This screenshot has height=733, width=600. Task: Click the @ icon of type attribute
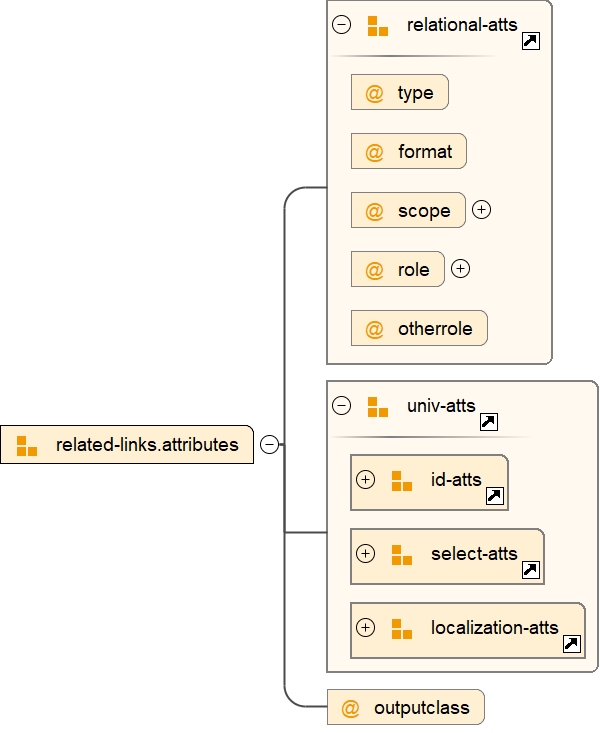click(x=374, y=93)
